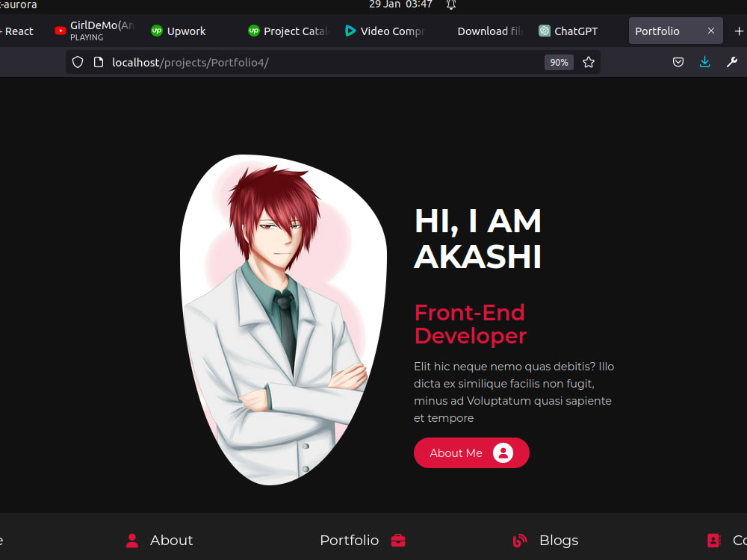Image resolution: width=747 pixels, height=560 pixels.
Task: Click the user circle icon inside About Me button
Action: pos(503,453)
